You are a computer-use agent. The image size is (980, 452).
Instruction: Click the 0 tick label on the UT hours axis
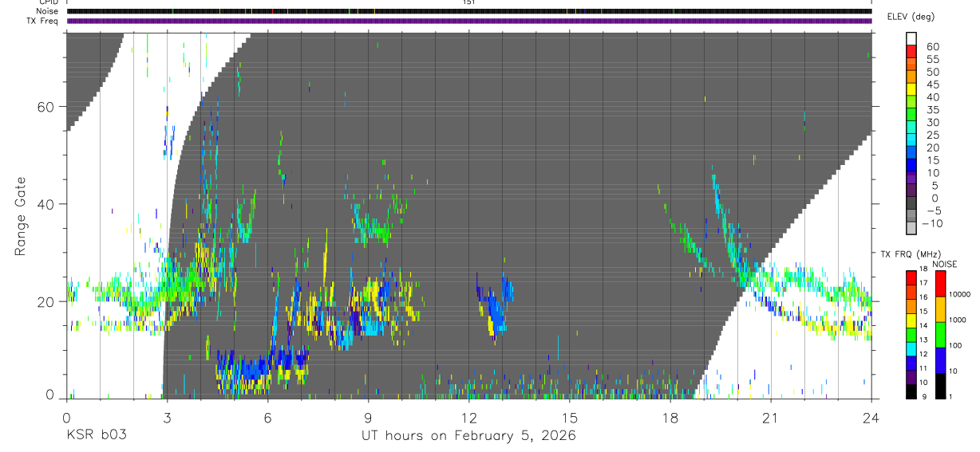pyautogui.click(x=66, y=417)
